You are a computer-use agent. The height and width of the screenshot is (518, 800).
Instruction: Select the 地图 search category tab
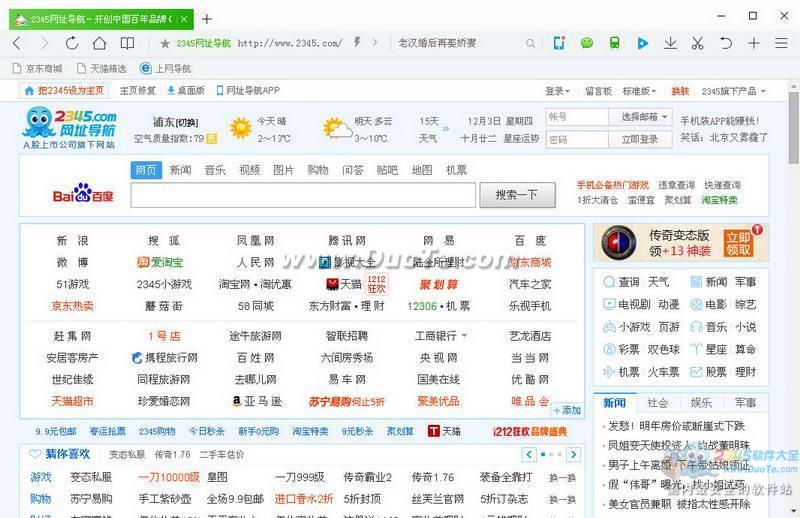tap(422, 170)
